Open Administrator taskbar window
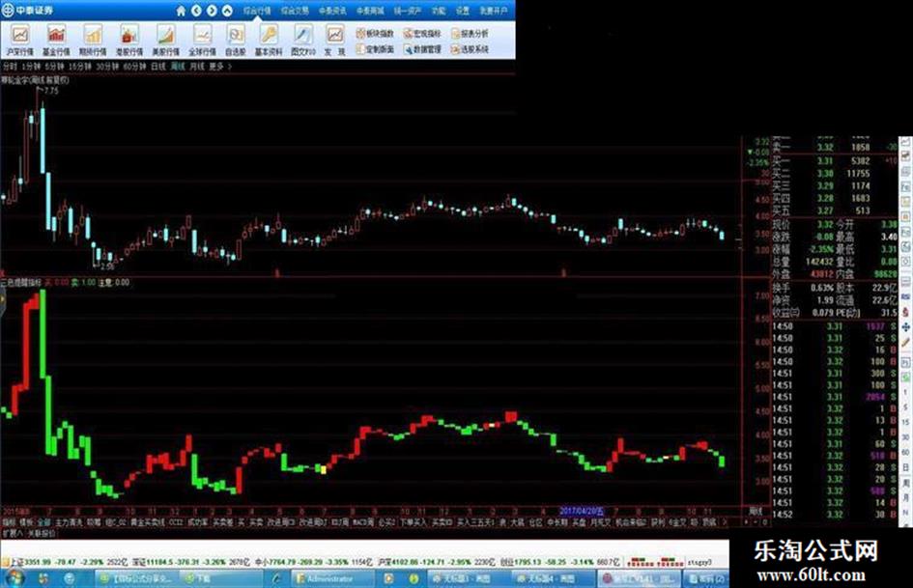The width and height of the screenshot is (913, 588). [x=332, y=578]
